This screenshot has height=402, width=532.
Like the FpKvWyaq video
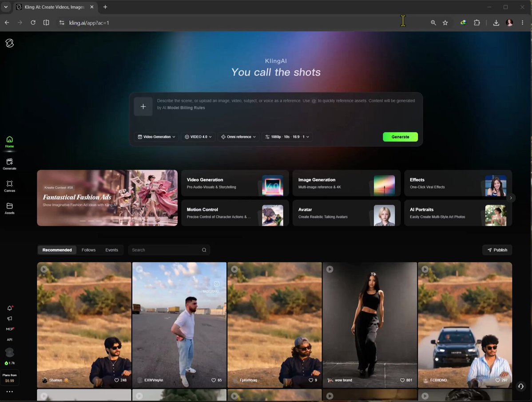pos(311,380)
